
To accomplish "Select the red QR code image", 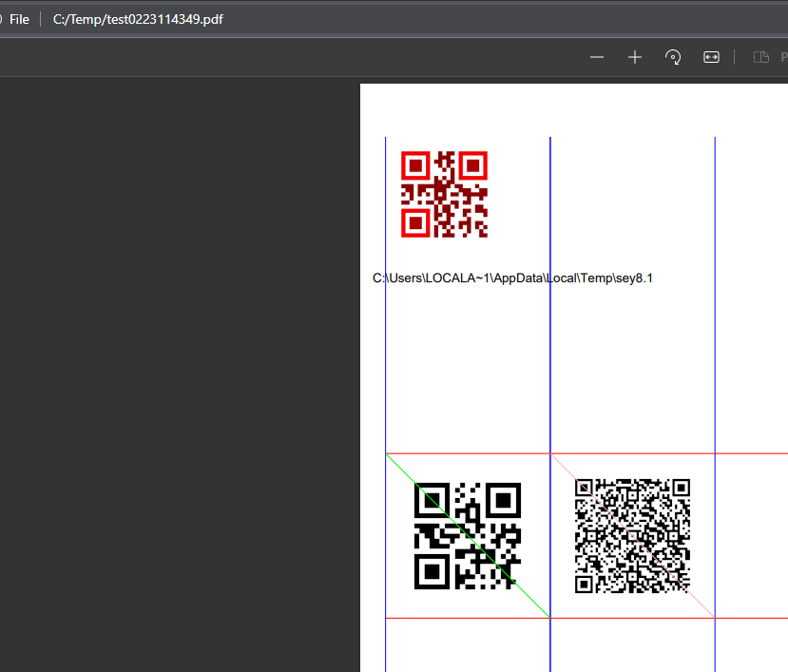I will [444, 194].
